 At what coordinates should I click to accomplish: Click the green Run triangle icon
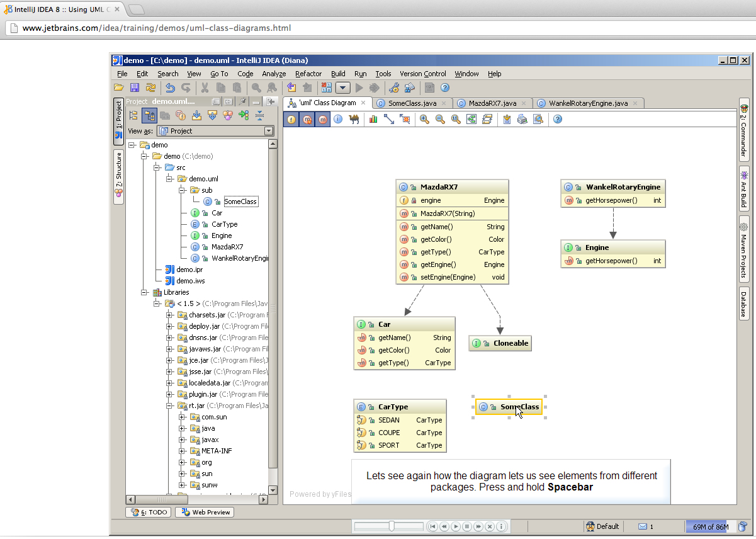(x=359, y=88)
